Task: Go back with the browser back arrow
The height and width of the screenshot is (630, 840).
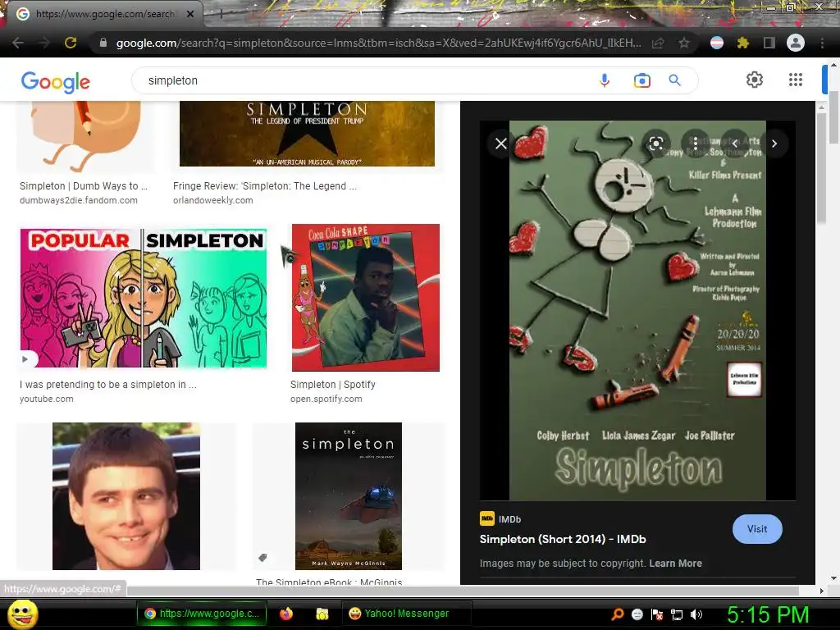Action: [x=18, y=43]
